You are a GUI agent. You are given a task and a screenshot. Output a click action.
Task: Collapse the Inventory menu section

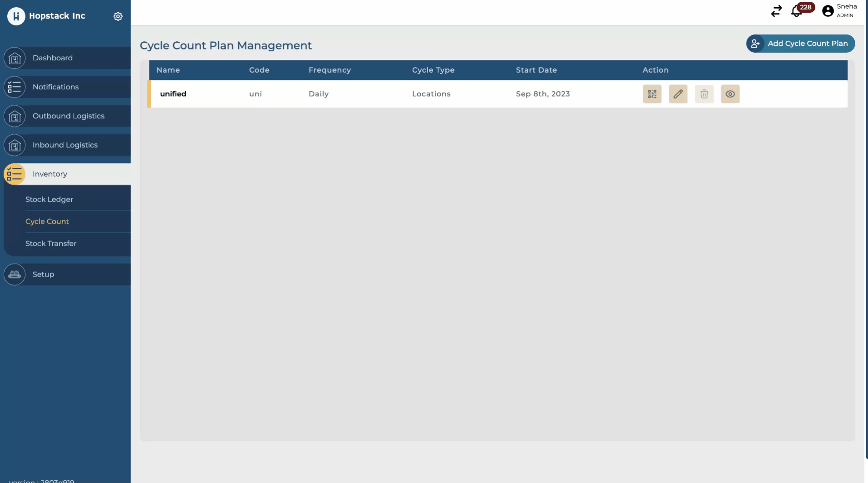pyautogui.click(x=50, y=174)
